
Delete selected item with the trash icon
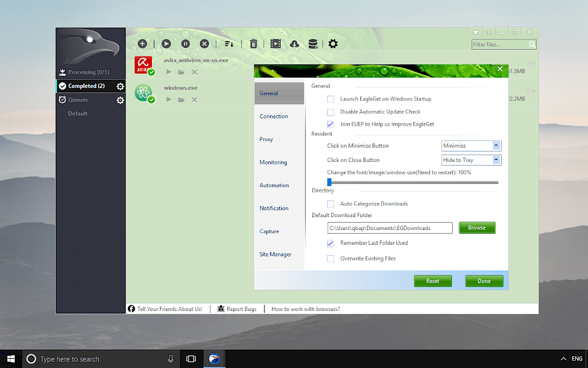(254, 44)
